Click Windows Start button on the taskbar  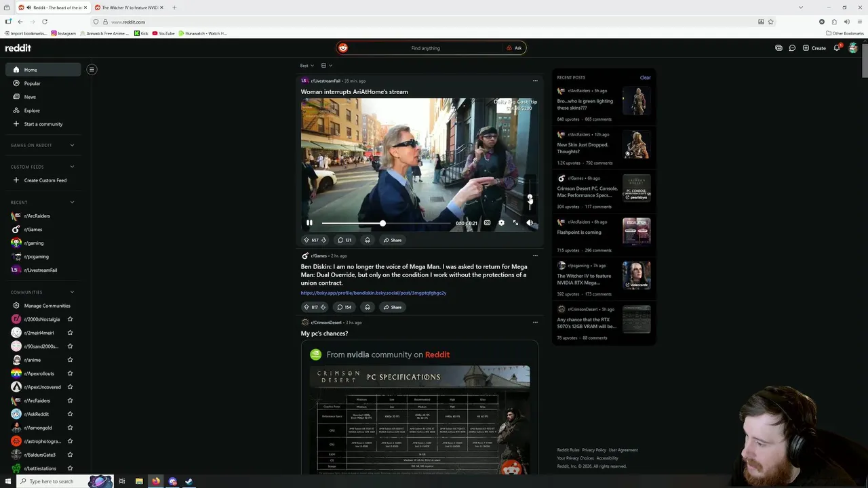pos(8,481)
